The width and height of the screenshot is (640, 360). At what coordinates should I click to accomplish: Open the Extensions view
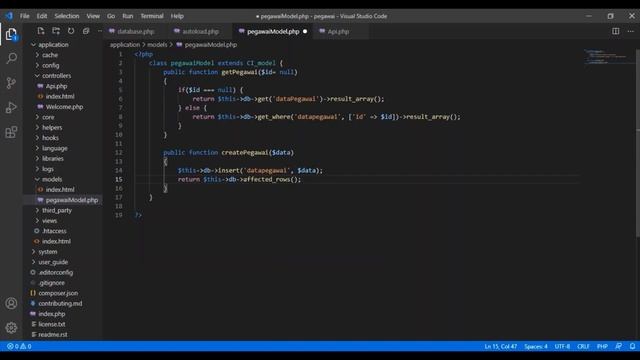tap(11, 132)
